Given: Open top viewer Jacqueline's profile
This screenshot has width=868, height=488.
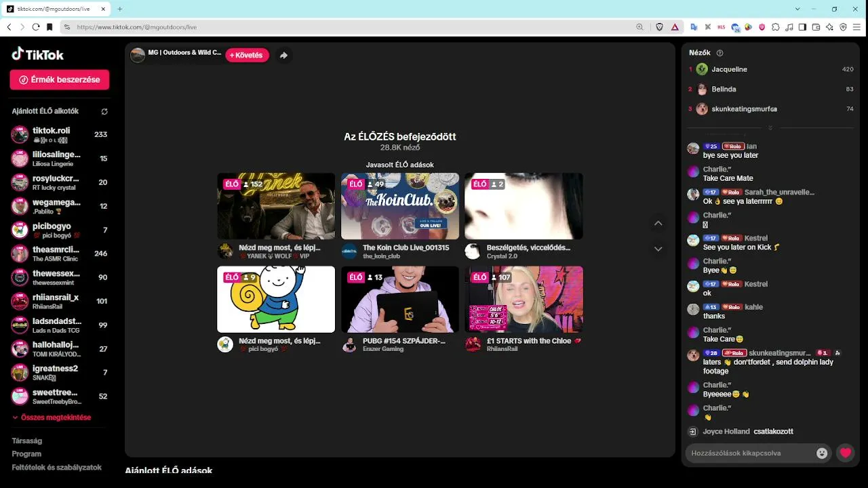Looking at the screenshot, I should point(770,69).
